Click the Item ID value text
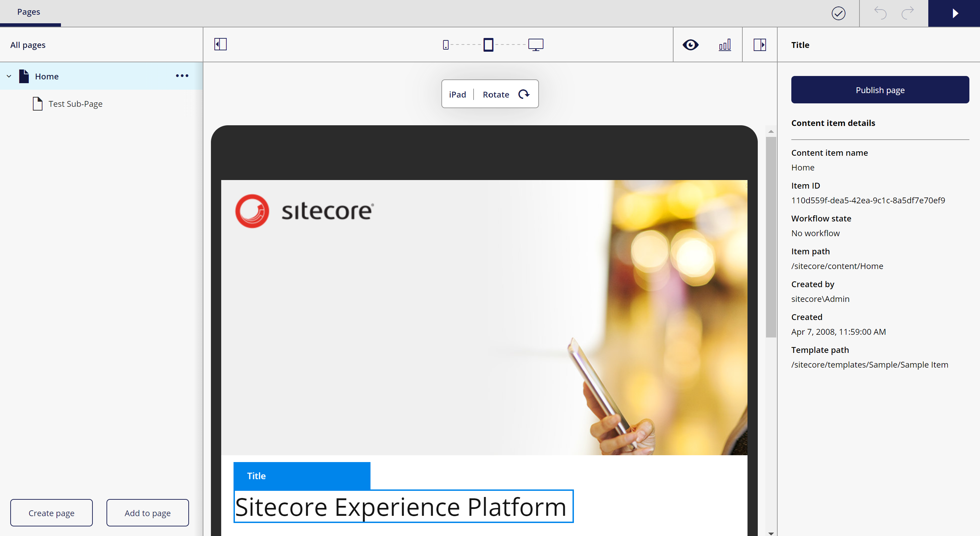The height and width of the screenshot is (536, 980). (x=868, y=200)
